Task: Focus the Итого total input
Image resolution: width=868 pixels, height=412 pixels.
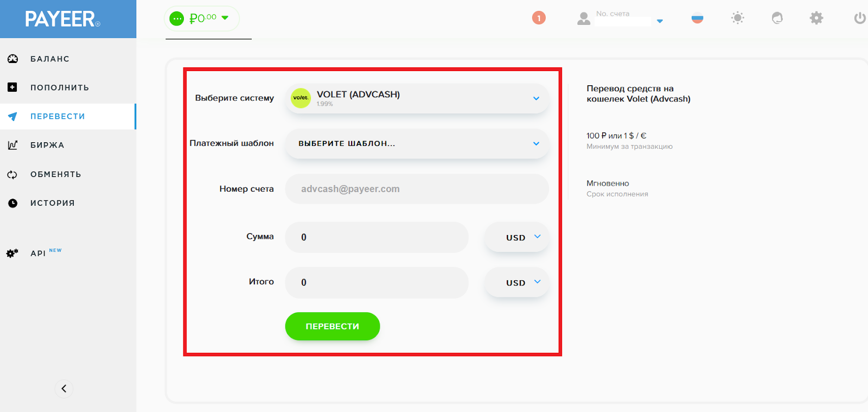Action: pyautogui.click(x=376, y=282)
